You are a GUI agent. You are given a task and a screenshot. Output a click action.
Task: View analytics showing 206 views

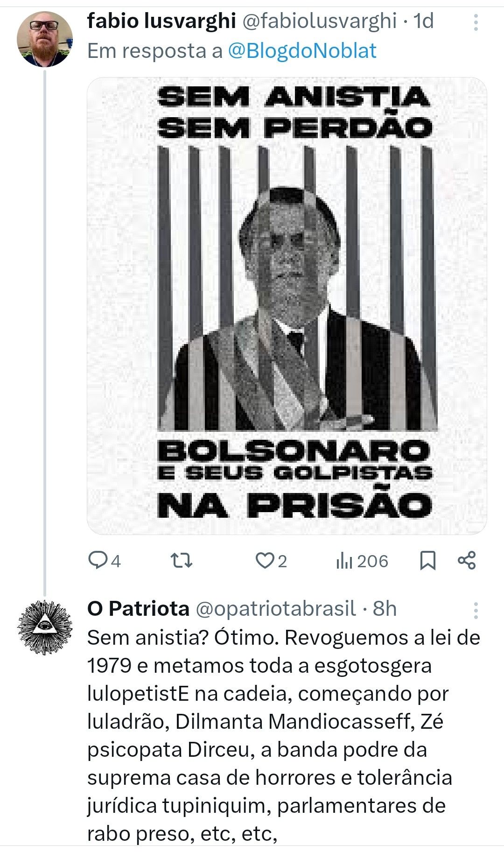point(362,561)
